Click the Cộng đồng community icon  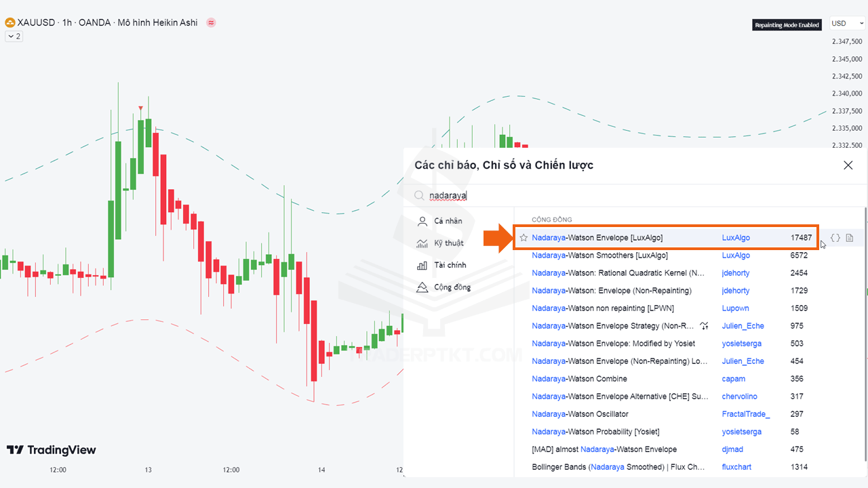[422, 287]
